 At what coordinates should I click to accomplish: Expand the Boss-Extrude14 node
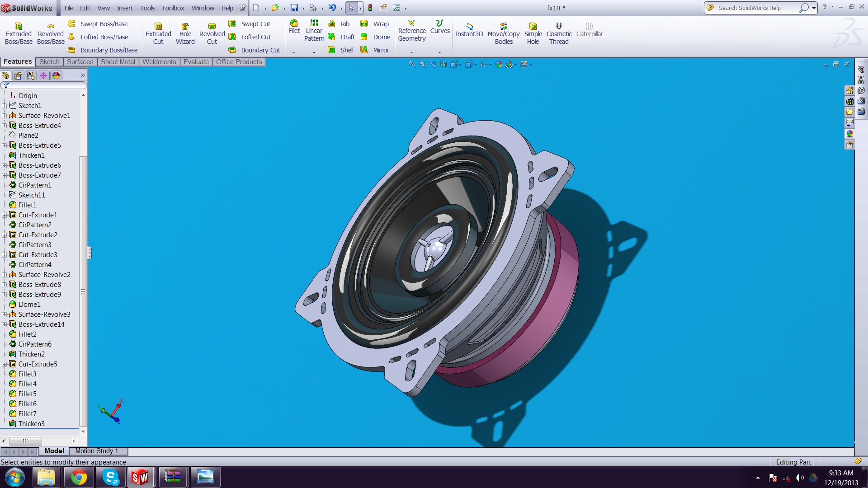[x=5, y=324]
